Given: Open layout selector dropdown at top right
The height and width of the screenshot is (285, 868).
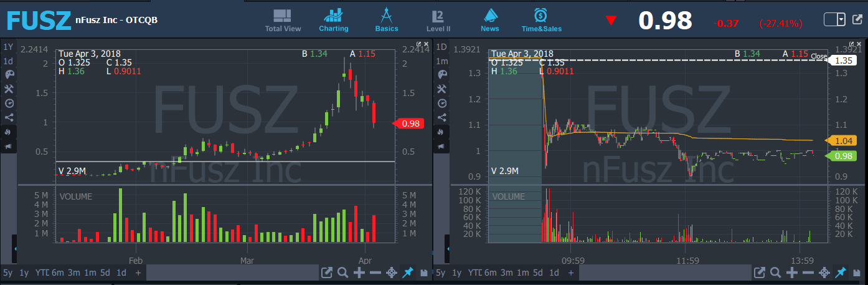Looking at the screenshot, I should pyautogui.click(x=834, y=20).
